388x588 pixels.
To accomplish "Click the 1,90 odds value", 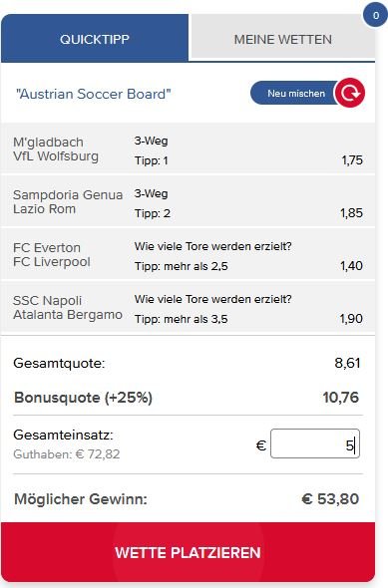I will (351, 319).
